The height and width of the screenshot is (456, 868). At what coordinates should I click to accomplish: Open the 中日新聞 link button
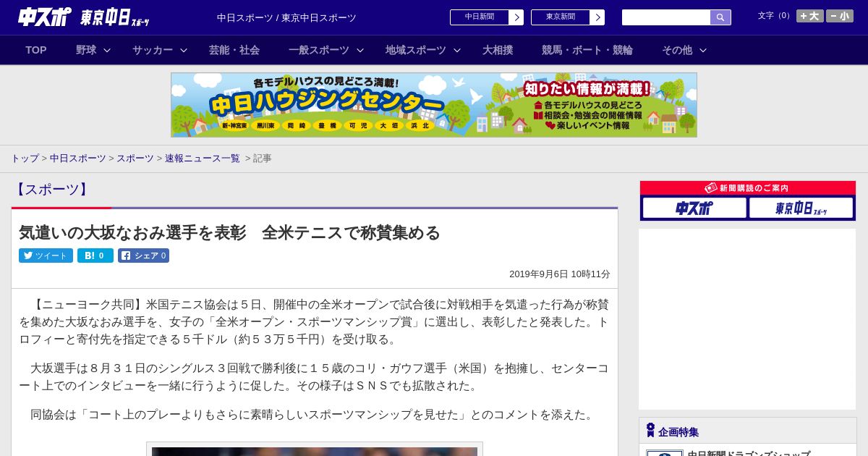[x=480, y=17]
